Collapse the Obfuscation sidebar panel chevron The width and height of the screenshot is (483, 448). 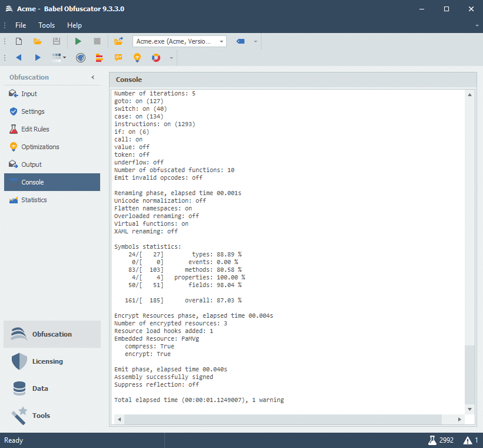[92, 77]
